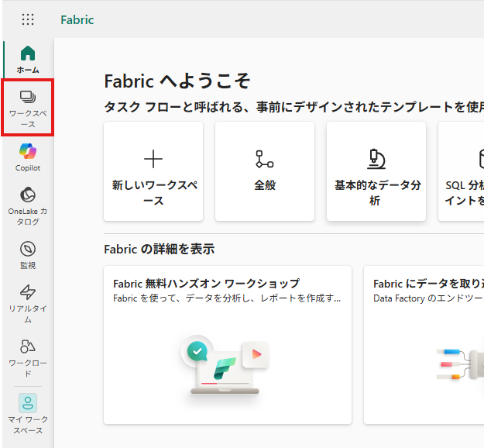Open Fabric 無料ハンズオン ワークショップ card
Image resolution: width=484 pixels, height=448 pixels.
point(228,345)
